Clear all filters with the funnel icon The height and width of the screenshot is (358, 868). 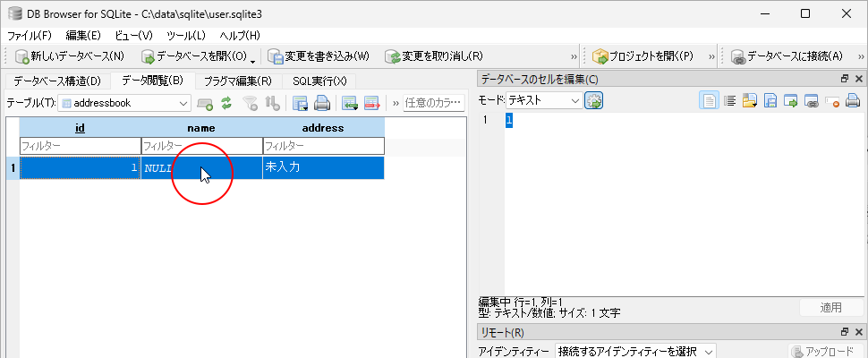250,103
